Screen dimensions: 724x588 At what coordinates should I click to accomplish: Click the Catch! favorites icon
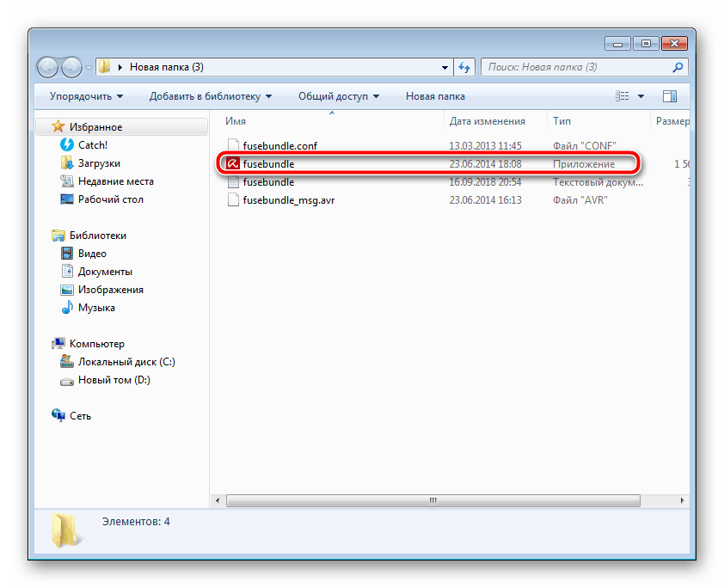[68, 145]
